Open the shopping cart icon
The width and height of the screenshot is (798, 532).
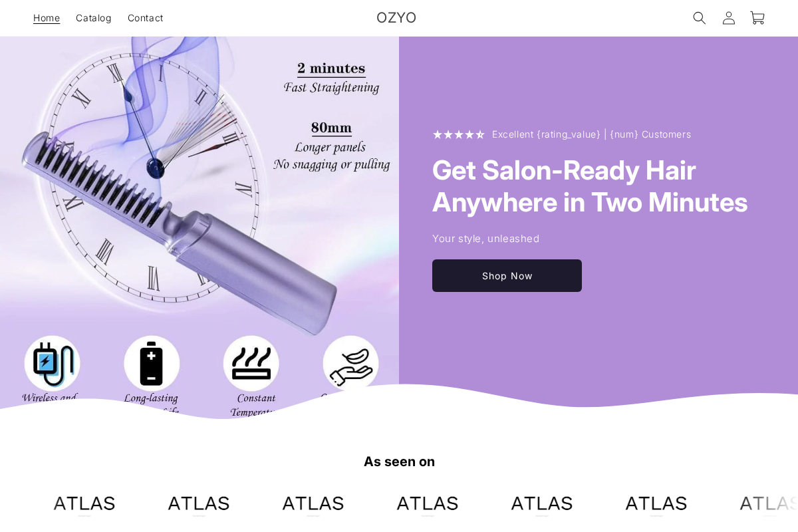coord(757,18)
